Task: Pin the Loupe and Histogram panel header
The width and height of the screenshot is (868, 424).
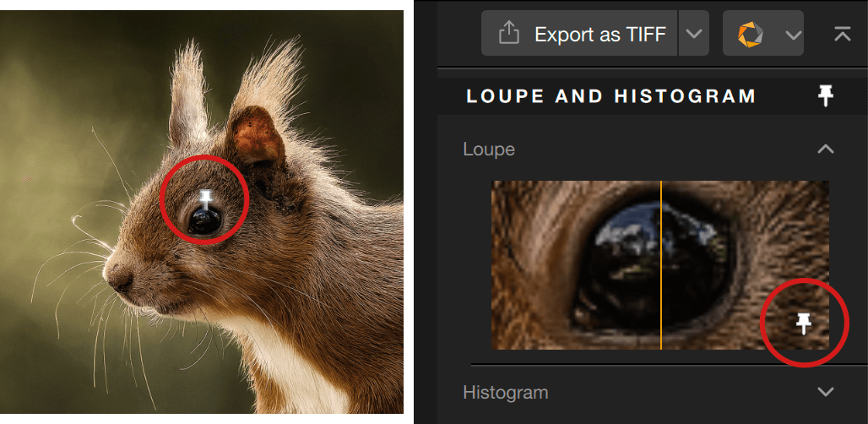Action: 826,96
